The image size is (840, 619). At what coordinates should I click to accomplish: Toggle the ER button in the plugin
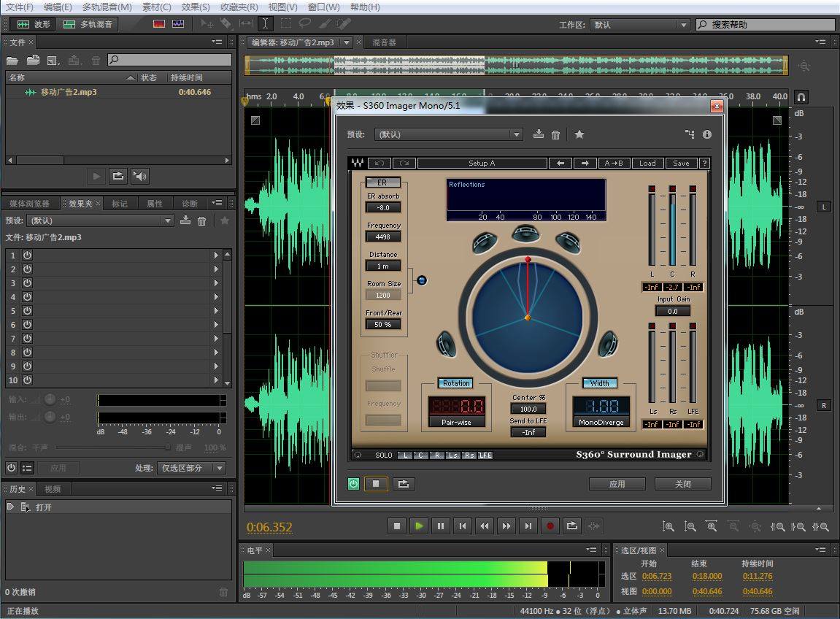pyautogui.click(x=382, y=182)
